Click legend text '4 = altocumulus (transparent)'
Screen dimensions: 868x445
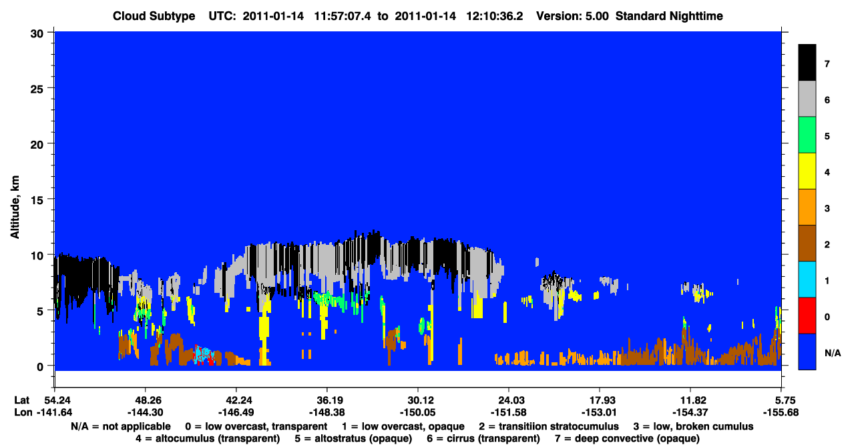tap(208, 438)
